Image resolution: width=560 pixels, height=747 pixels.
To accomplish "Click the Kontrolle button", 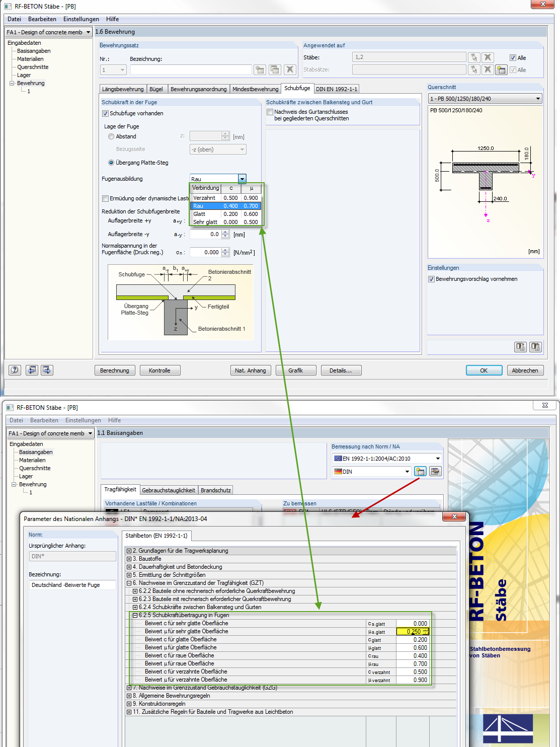I will tap(160, 370).
